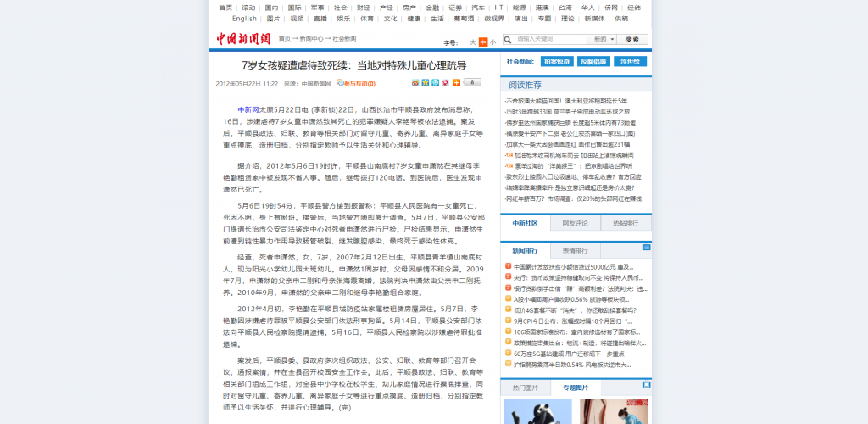The height and width of the screenshot is (424, 868).
Task: Select large font size 大
Action: pos(473,42)
